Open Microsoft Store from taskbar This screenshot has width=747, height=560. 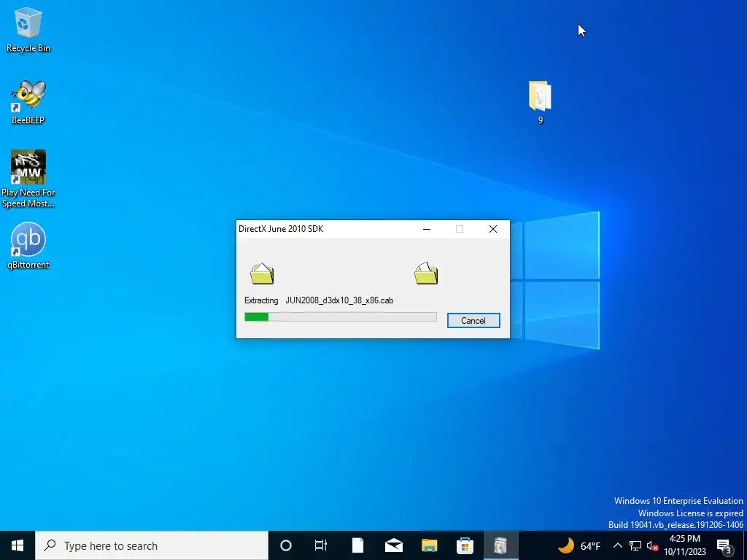coord(465,545)
